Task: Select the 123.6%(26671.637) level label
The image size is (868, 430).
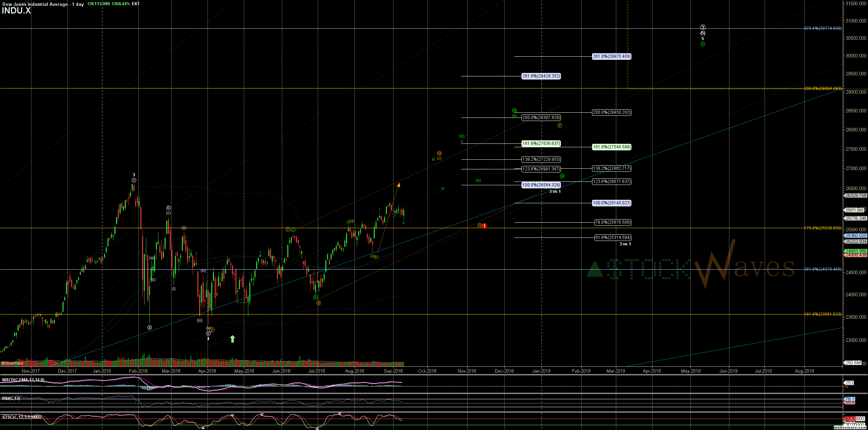Action: coord(611,181)
